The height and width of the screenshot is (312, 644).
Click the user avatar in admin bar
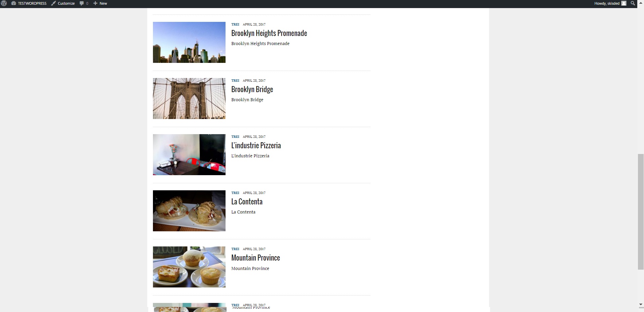tap(624, 3)
